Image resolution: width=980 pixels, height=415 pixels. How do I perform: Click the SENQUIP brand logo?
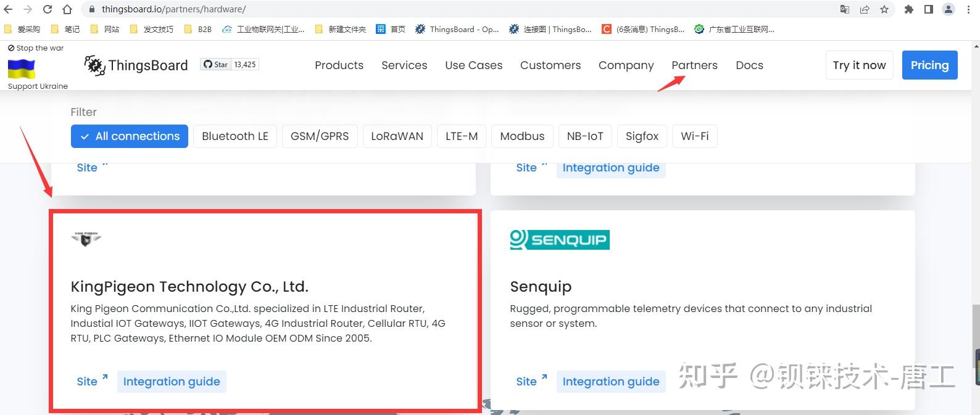(x=559, y=239)
